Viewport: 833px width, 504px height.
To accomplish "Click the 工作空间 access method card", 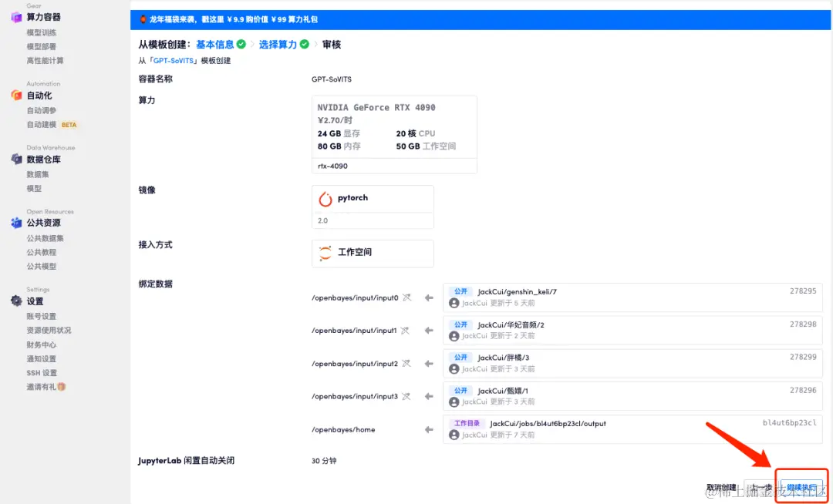I will [x=373, y=254].
